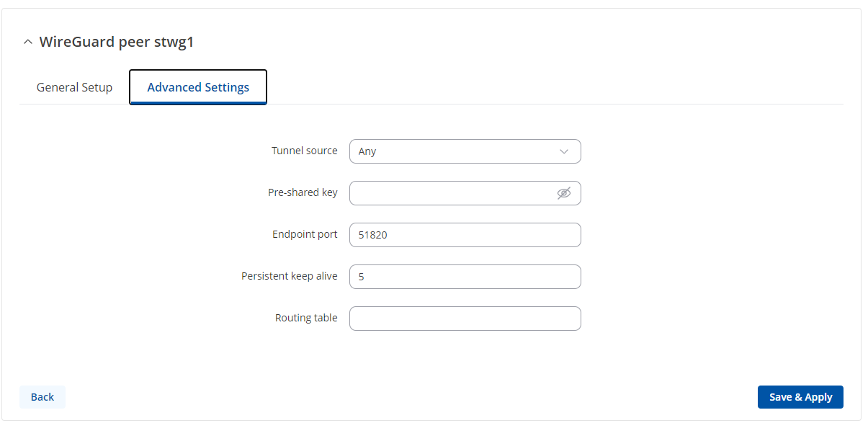This screenshot has height=423, width=868.
Task: Select the Advanced Settings tab
Action: [x=198, y=87]
